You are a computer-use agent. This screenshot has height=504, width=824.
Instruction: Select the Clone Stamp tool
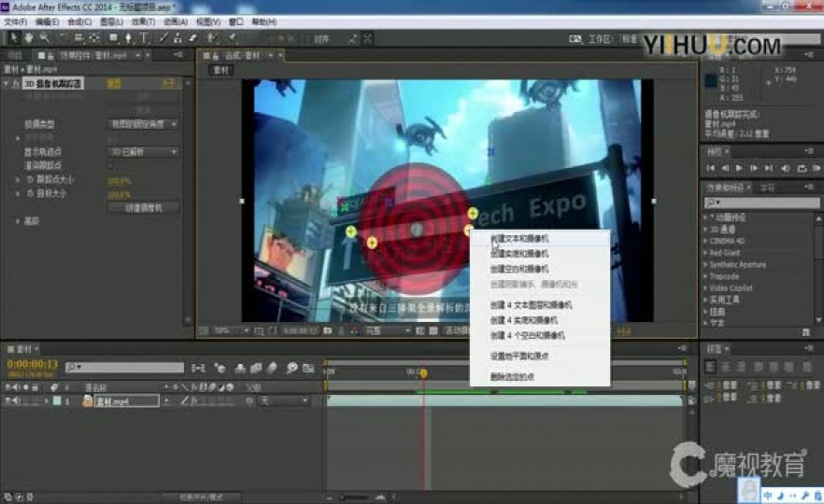[178, 37]
